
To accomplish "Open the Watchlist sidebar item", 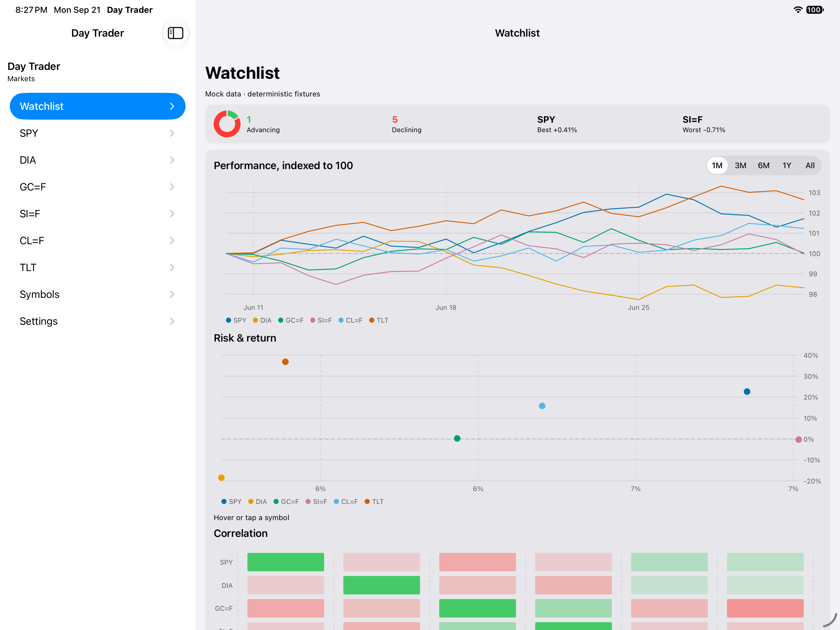I will [98, 106].
